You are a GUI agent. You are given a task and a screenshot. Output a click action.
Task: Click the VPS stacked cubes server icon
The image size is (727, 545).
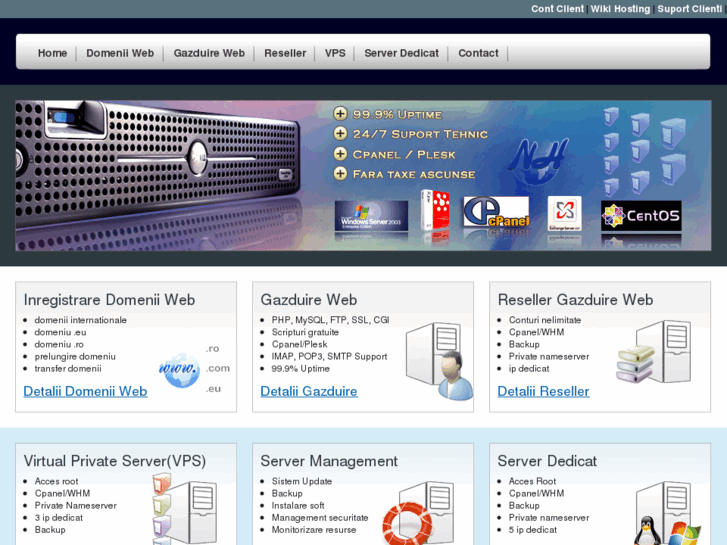[x=185, y=509]
